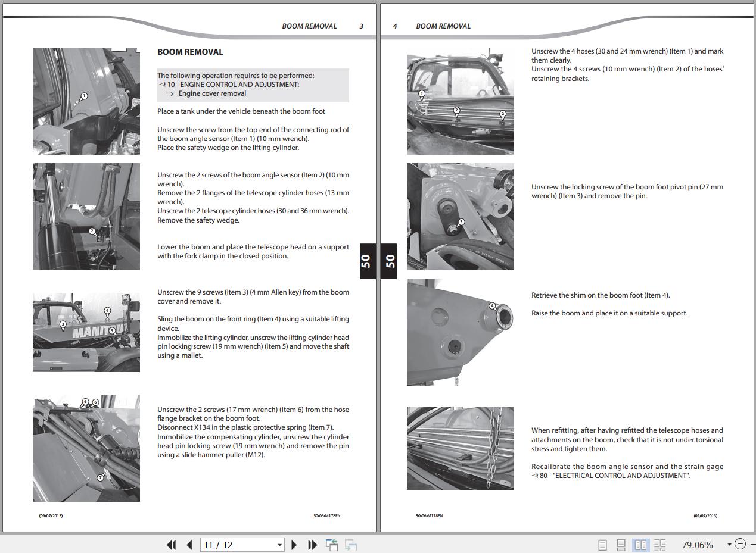Click 'Remove the safety wedge.' text
The width and height of the screenshot is (756, 553).
coord(198,220)
